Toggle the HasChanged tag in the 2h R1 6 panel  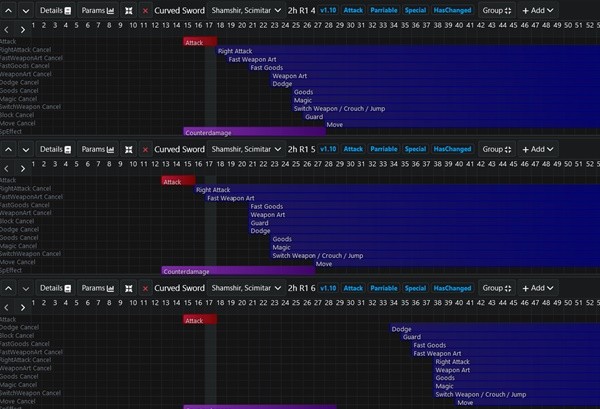click(452, 288)
